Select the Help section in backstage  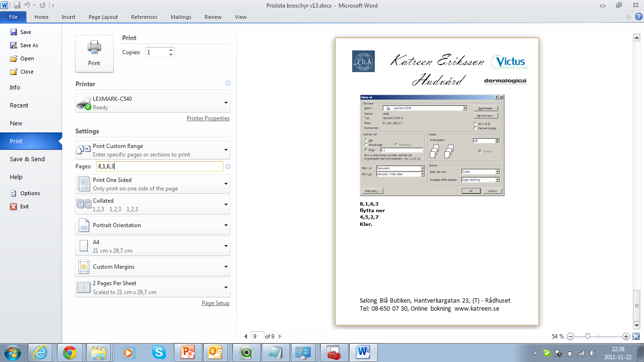coord(16,177)
